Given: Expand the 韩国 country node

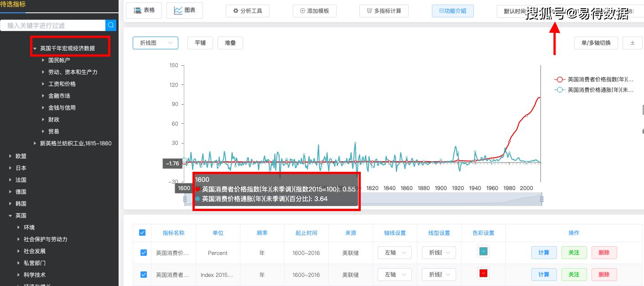Looking at the screenshot, I should [x=10, y=203].
